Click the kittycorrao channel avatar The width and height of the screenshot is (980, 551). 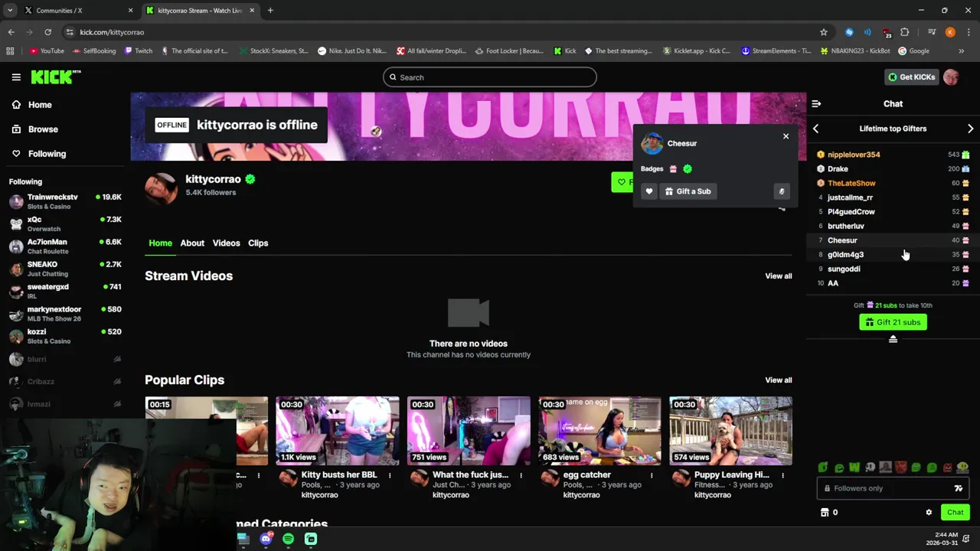161,187
